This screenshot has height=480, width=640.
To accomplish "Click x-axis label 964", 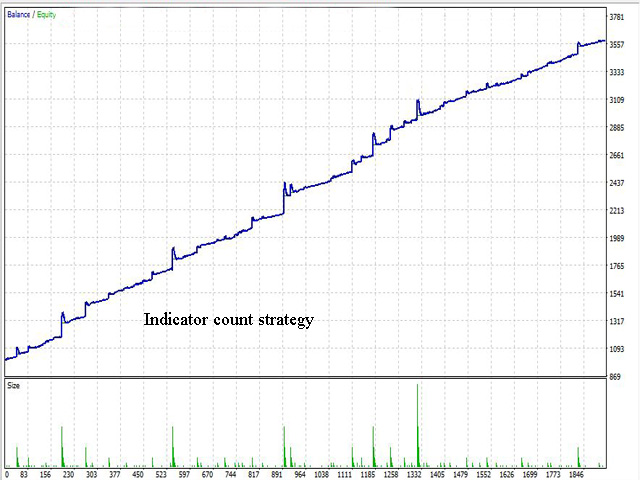I will 300,474.
